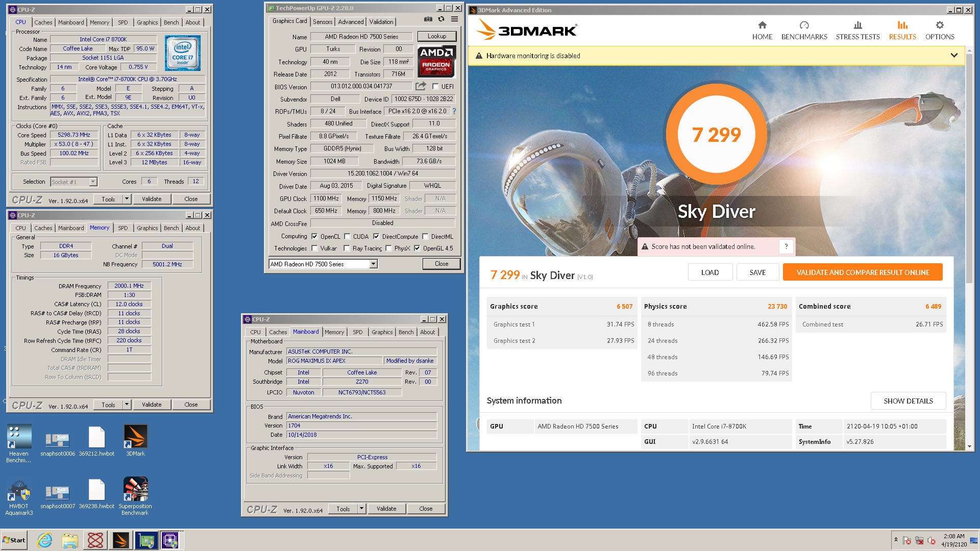Toggle the OpenGL 4.5 checkbox
This screenshot has width=980, height=551.
pos(417,248)
